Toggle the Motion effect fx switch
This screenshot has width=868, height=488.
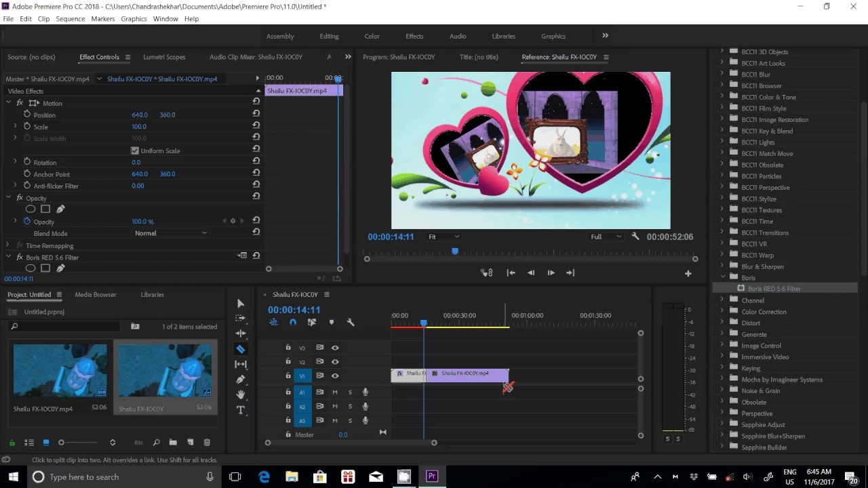pos(20,103)
